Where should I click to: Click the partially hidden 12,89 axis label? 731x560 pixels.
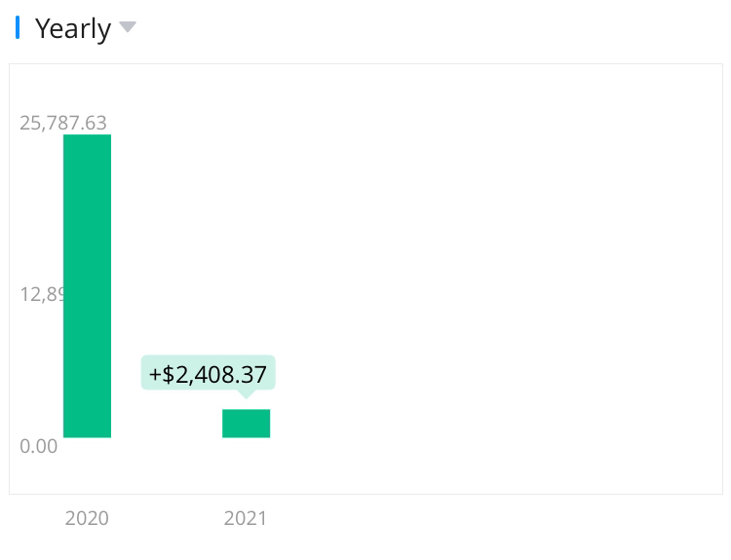(x=41, y=293)
